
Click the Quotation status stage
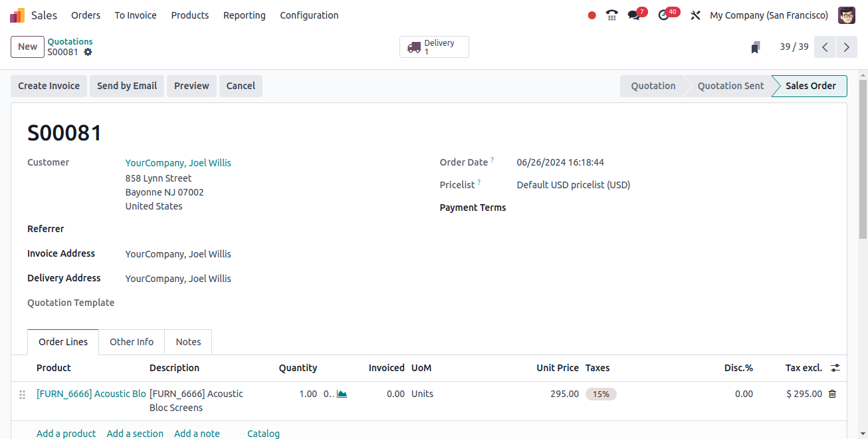(653, 86)
